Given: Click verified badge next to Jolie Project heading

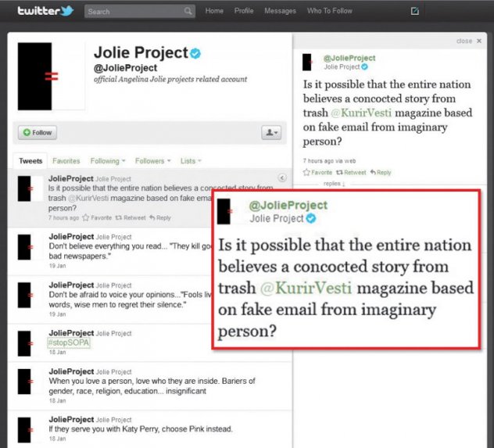Looking at the screenshot, I should pyautogui.click(x=195, y=53).
